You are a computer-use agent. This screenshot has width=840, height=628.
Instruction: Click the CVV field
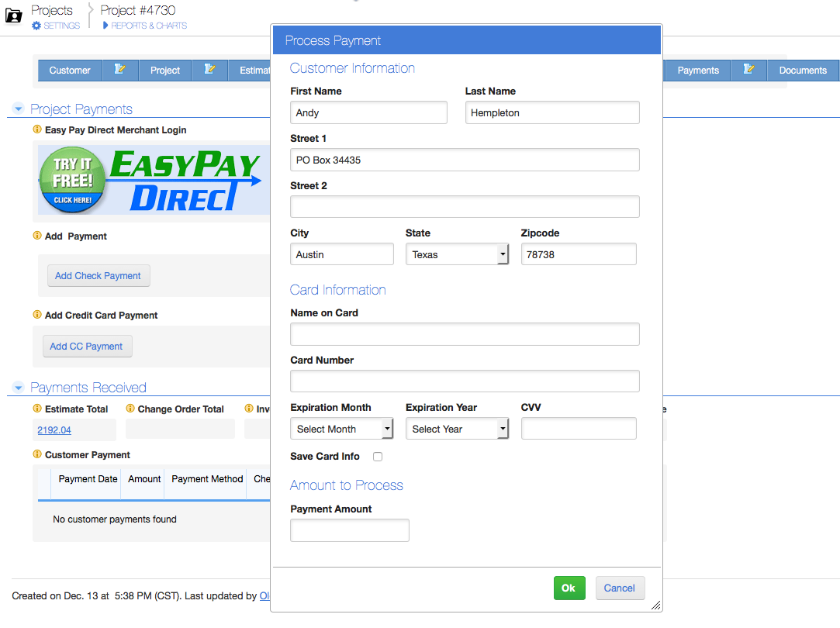click(x=579, y=429)
